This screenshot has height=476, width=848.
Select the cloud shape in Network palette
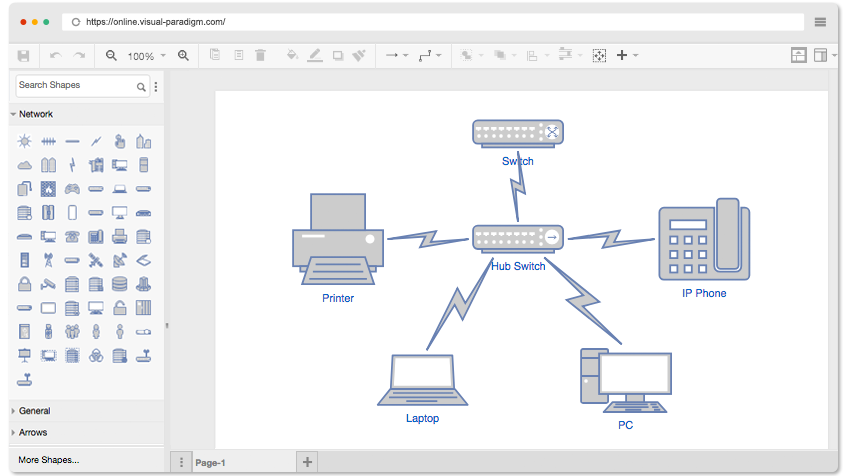pyautogui.click(x=24, y=165)
